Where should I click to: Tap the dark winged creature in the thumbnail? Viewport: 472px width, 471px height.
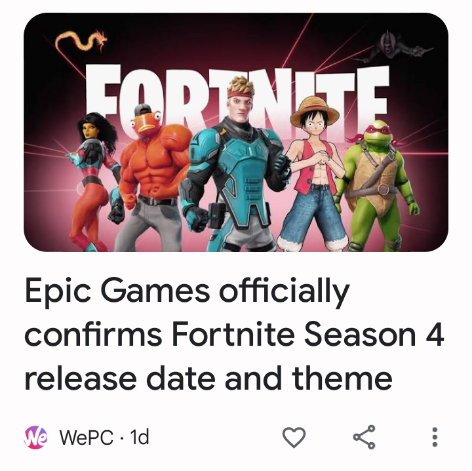[393, 47]
